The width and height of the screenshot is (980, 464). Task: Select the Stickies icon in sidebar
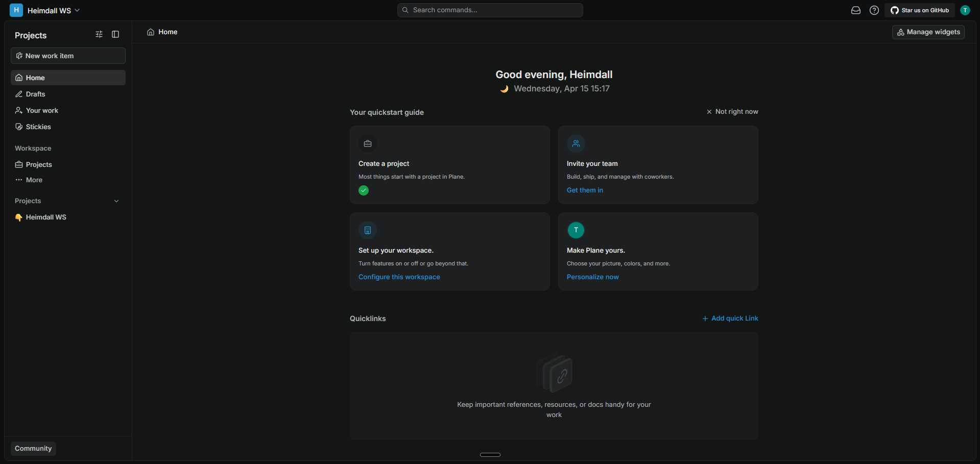[19, 127]
